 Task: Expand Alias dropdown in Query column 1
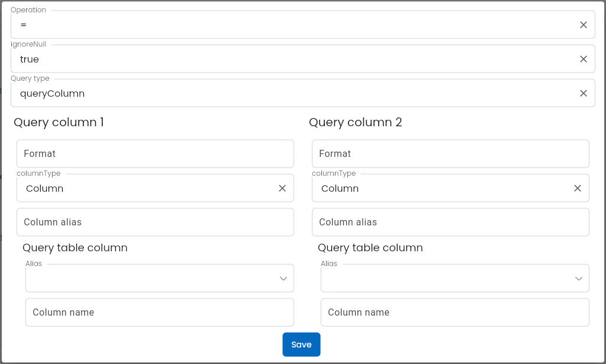pyautogui.click(x=284, y=278)
